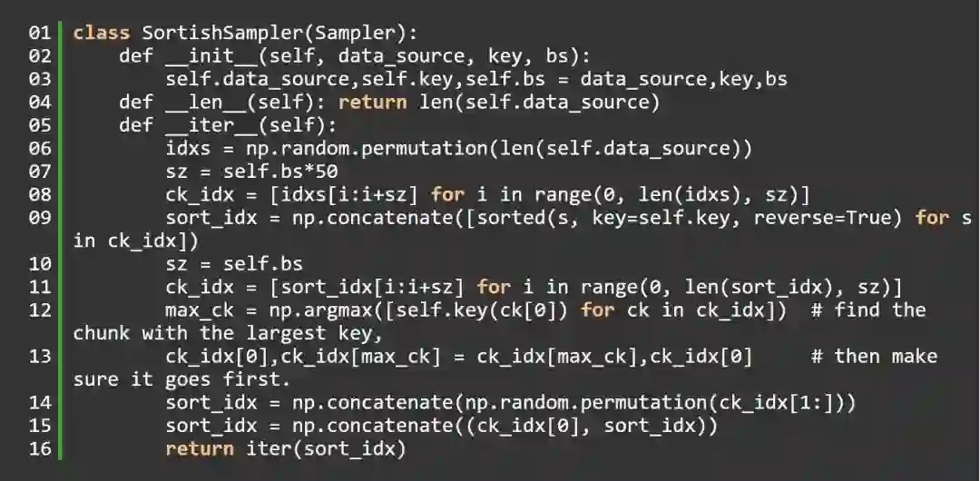Click the iter(sort_idx) expression on the last line

click(x=326, y=448)
